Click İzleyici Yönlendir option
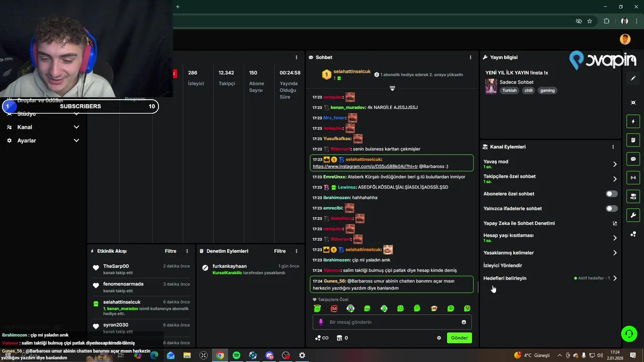This screenshot has height=362, width=644. pyautogui.click(x=503, y=265)
